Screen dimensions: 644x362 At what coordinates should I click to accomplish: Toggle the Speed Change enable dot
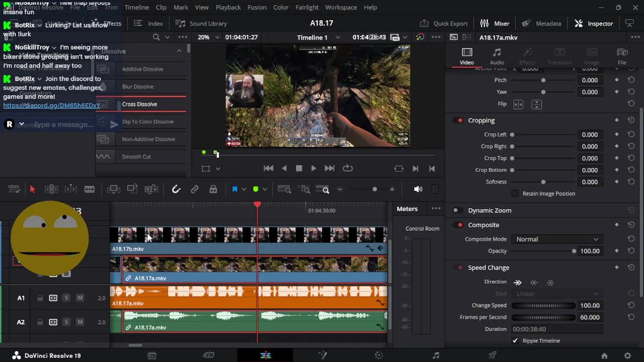460,268
